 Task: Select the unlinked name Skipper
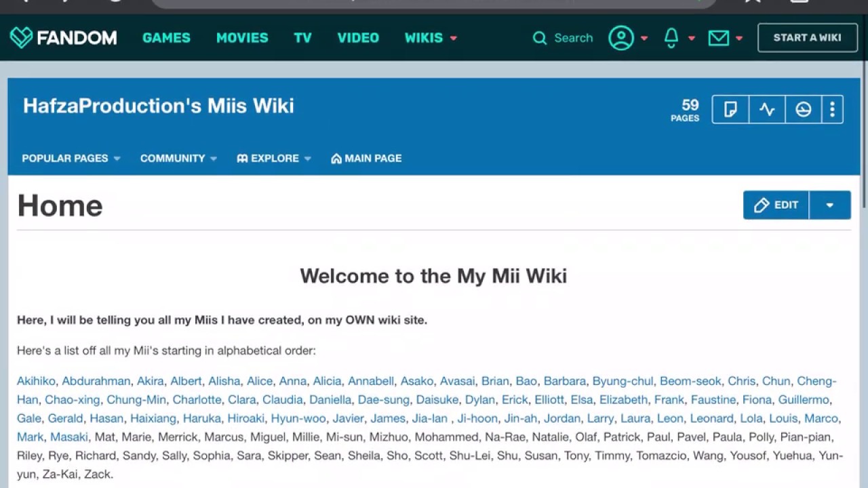click(x=288, y=455)
